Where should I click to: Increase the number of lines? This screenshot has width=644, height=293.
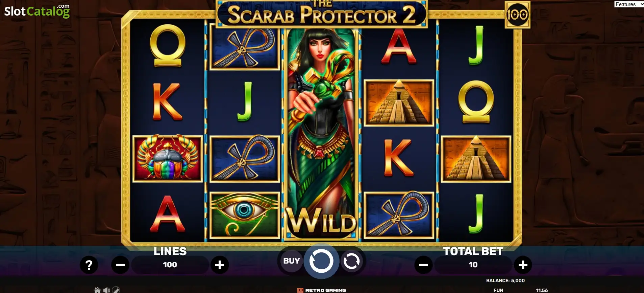(220, 265)
